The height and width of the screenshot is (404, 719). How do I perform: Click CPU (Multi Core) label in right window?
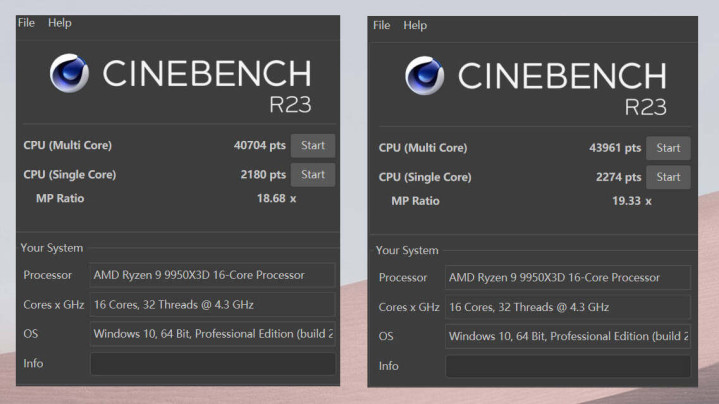pos(423,148)
